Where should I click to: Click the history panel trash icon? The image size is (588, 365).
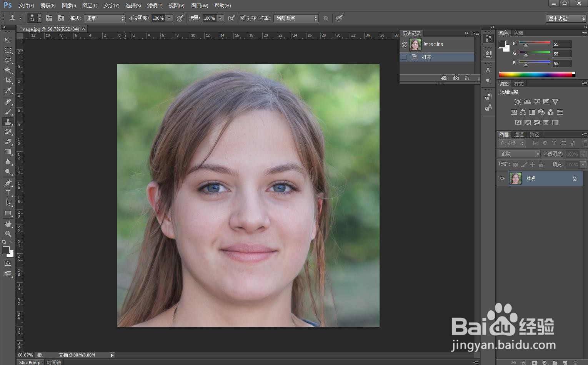[467, 78]
